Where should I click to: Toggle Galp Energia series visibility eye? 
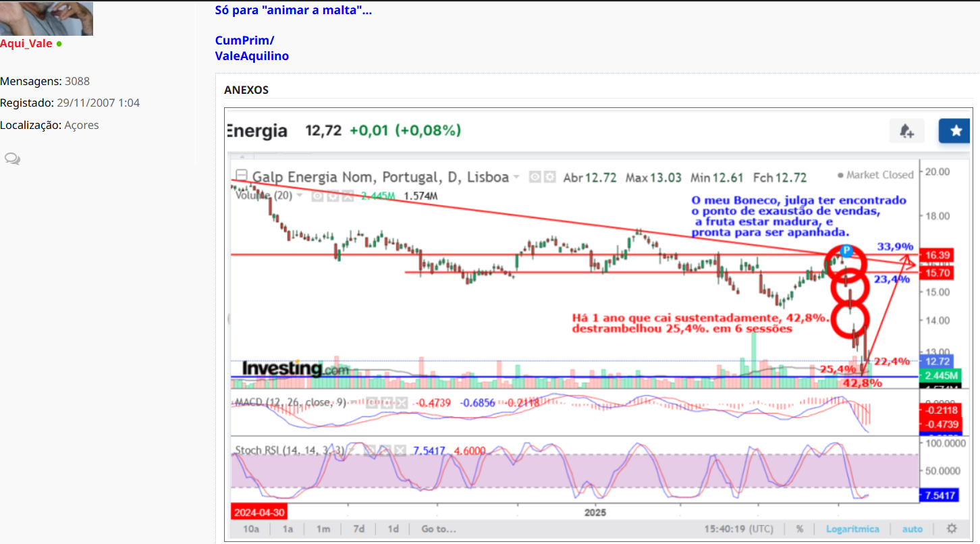[535, 177]
